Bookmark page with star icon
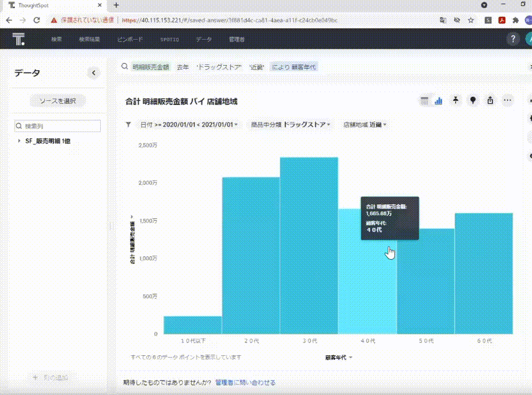This screenshot has width=532, height=395. coord(470,20)
